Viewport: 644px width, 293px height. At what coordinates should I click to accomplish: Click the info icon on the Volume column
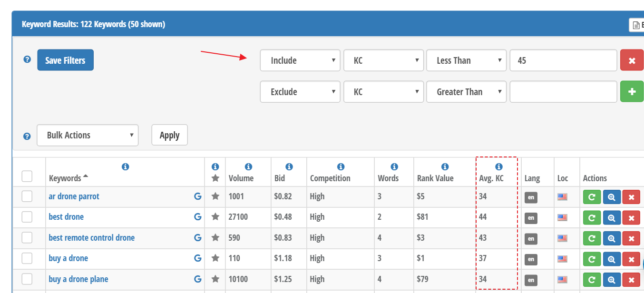coord(248,166)
